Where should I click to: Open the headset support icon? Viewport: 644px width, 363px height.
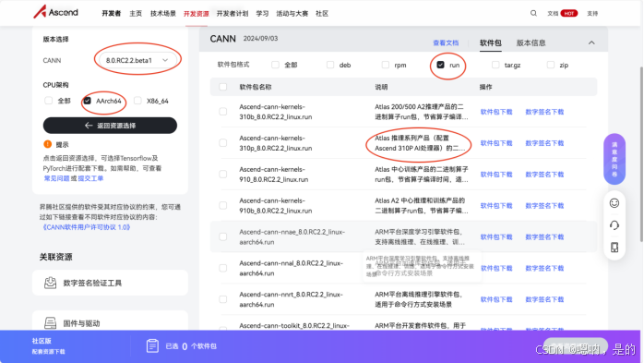614,225
